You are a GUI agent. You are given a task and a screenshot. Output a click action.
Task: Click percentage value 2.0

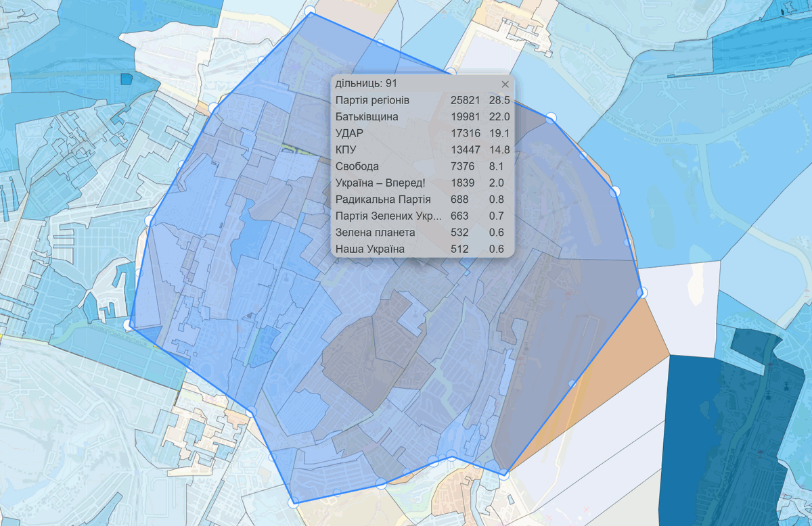point(496,183)
